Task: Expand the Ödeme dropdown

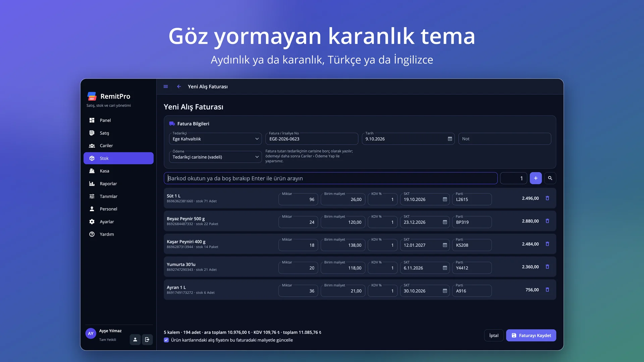Action: coord(215,157)
